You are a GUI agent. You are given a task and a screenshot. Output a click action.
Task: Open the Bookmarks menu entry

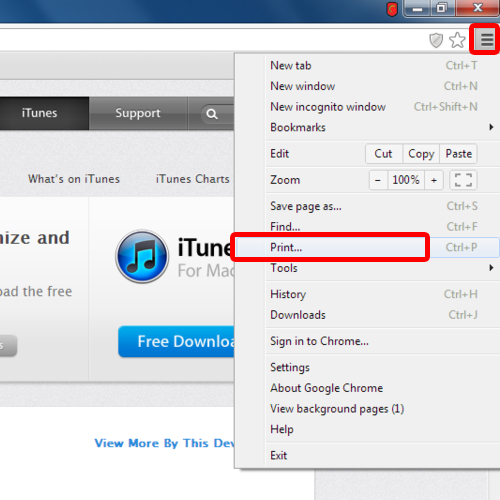pos(383,127)
